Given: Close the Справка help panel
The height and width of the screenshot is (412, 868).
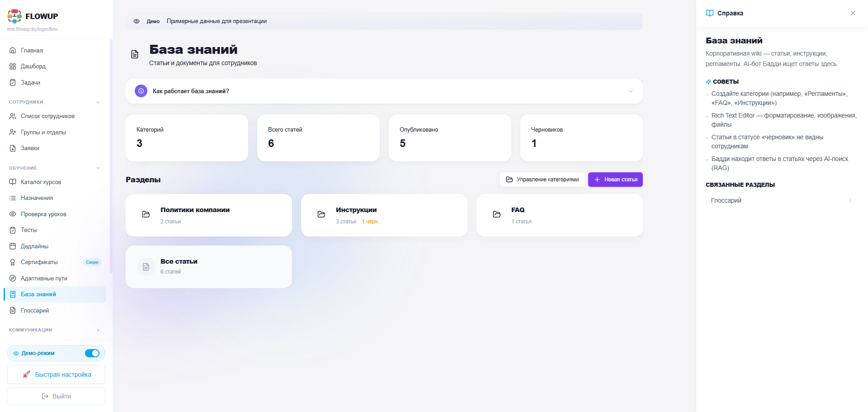Looking at the screenshot, I should point(853,13).
